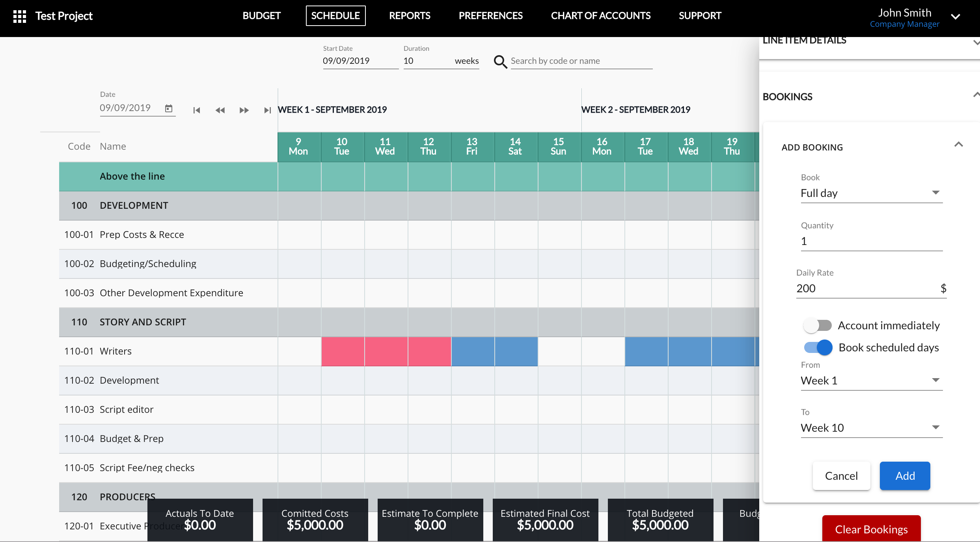This screenshot has height=542, width=980.
Task: Open the John Smith user menu chevron
Action: pos(955,17)
